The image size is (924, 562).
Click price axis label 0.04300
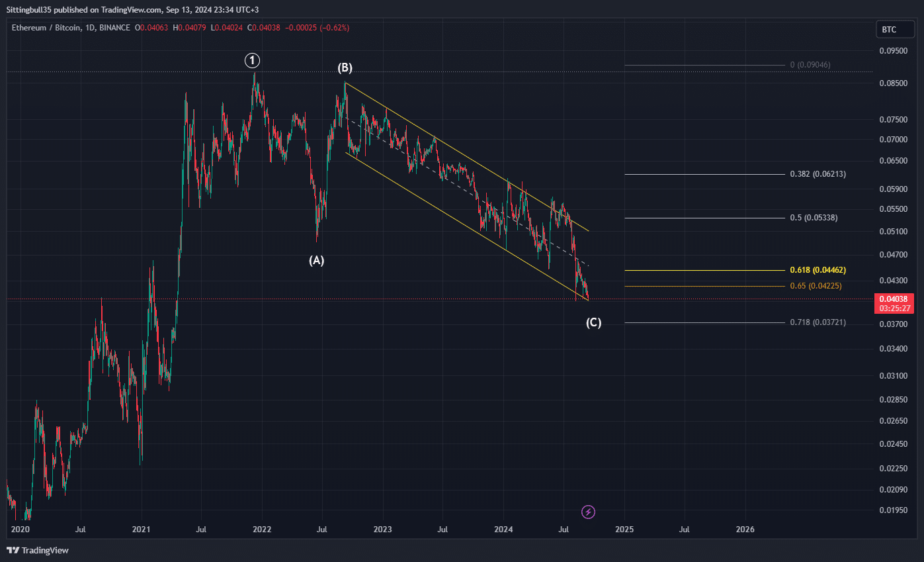click(894, 280)
